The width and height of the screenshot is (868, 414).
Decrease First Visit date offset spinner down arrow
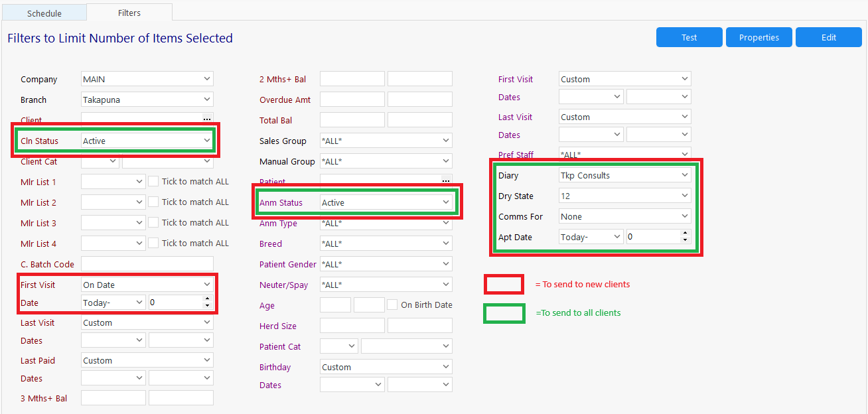[x=207, y=306]
